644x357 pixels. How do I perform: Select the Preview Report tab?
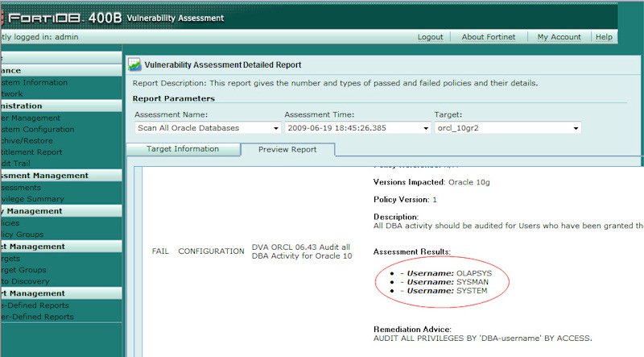pos(287,149)
